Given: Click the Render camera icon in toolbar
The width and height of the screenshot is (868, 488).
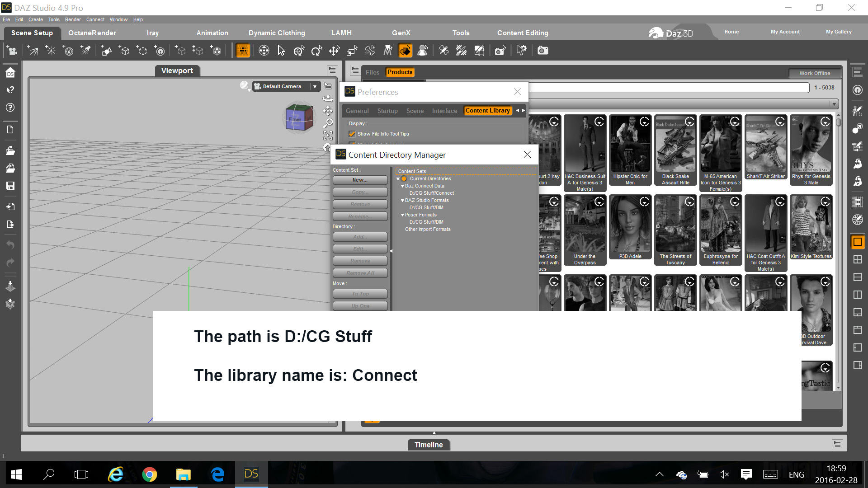Looking at the screenshot, I should 542,51.
